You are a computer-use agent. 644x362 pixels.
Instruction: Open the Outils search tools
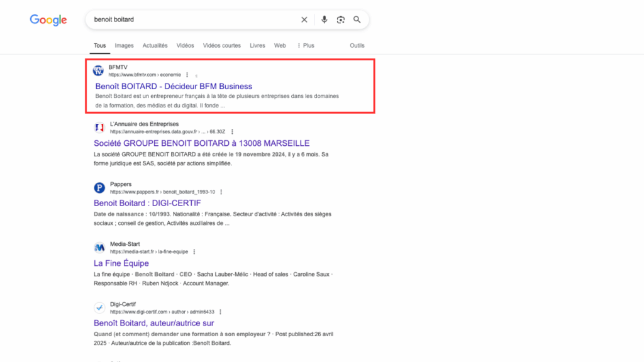pyautogui.click(x=357, y=45)
